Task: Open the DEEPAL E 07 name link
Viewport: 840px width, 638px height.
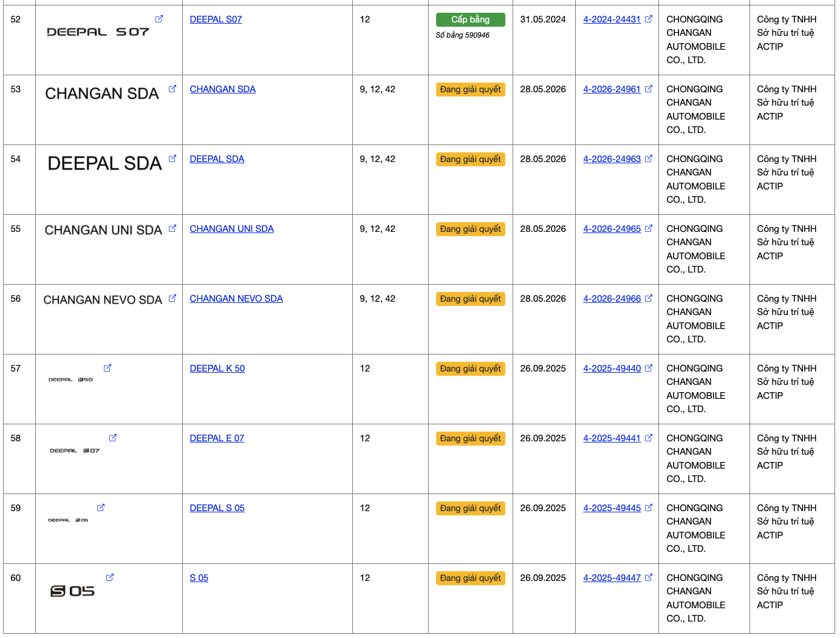Action: click(217, 438)
